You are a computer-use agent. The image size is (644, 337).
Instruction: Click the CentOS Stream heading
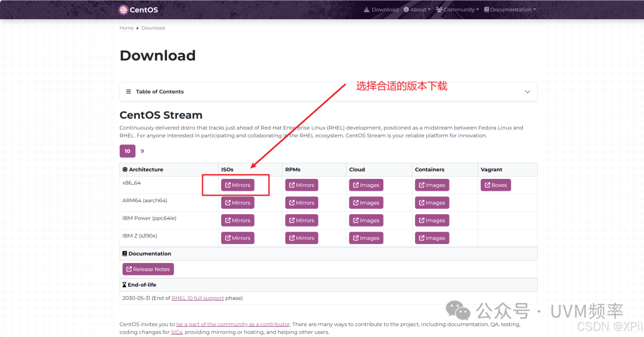(161, 115)
